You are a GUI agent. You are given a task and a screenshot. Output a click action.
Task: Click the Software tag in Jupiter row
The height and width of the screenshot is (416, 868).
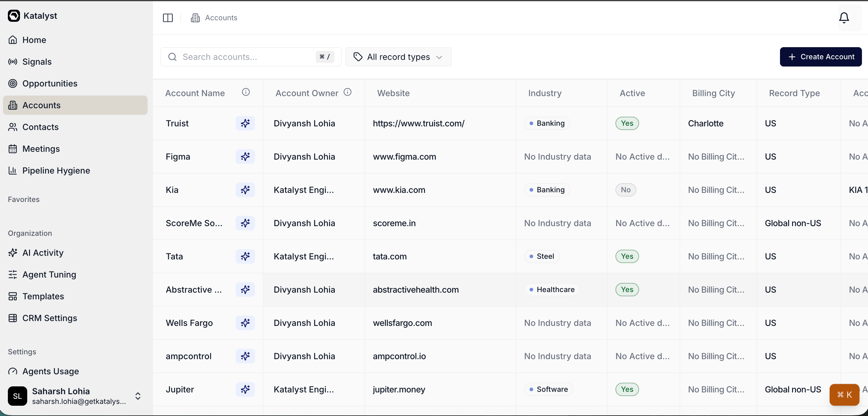(x=549, y=389)
